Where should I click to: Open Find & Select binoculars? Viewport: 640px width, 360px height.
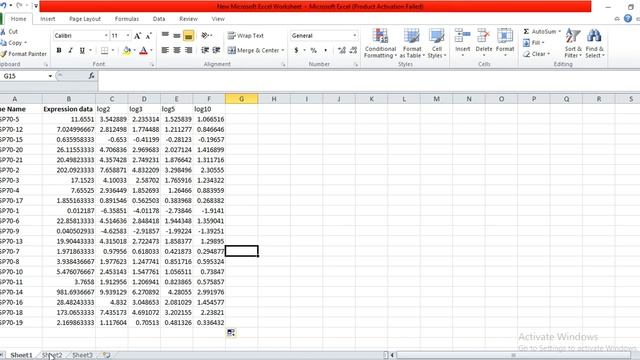tap(594, 43)
